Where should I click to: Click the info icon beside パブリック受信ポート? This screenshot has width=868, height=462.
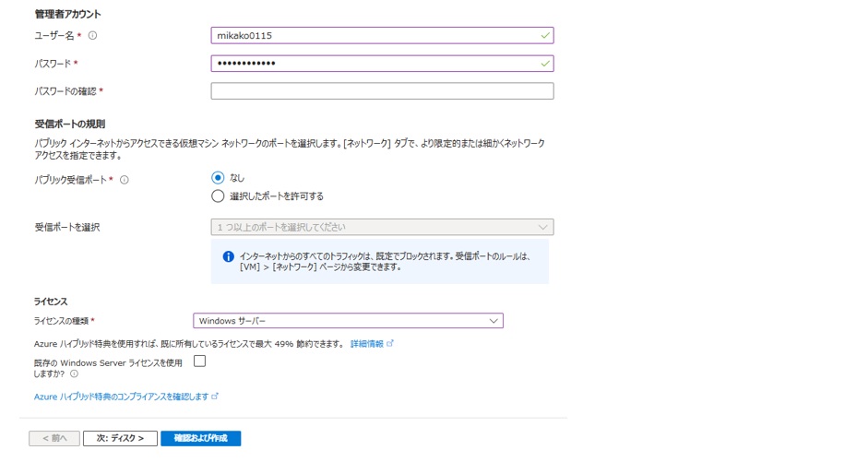[125, 180]
